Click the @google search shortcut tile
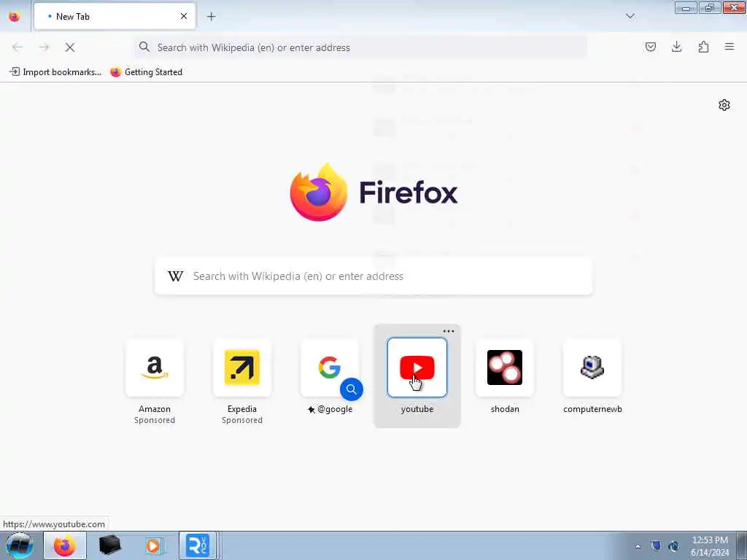 pyautogui.click(x=330, y=368)
